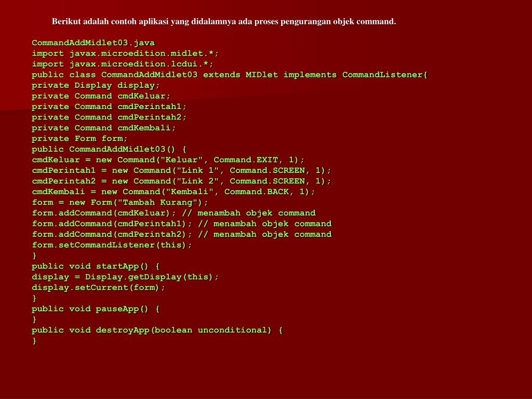Click the form.setCommandListener(this) line
The image size is (532, 399).
(x=112, y=245)
